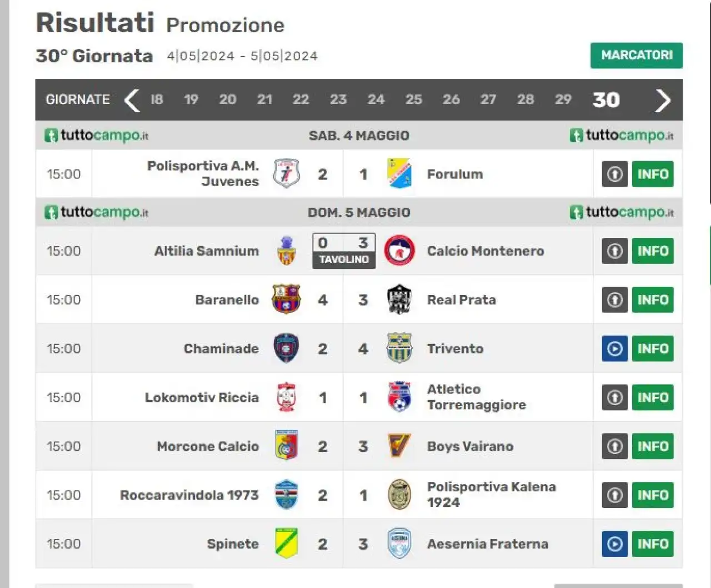Open video play icon for Chaminade match

(615, 348)
